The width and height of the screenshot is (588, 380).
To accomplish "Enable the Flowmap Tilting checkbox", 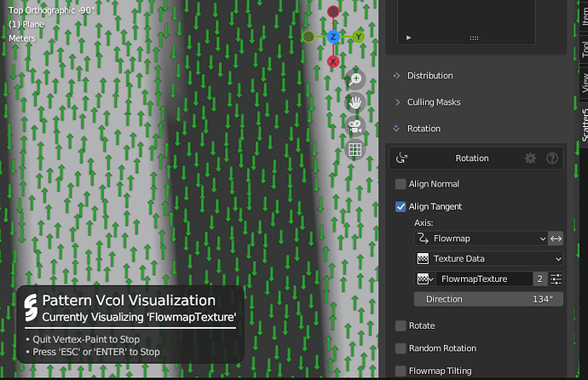I will click(401, 371).
